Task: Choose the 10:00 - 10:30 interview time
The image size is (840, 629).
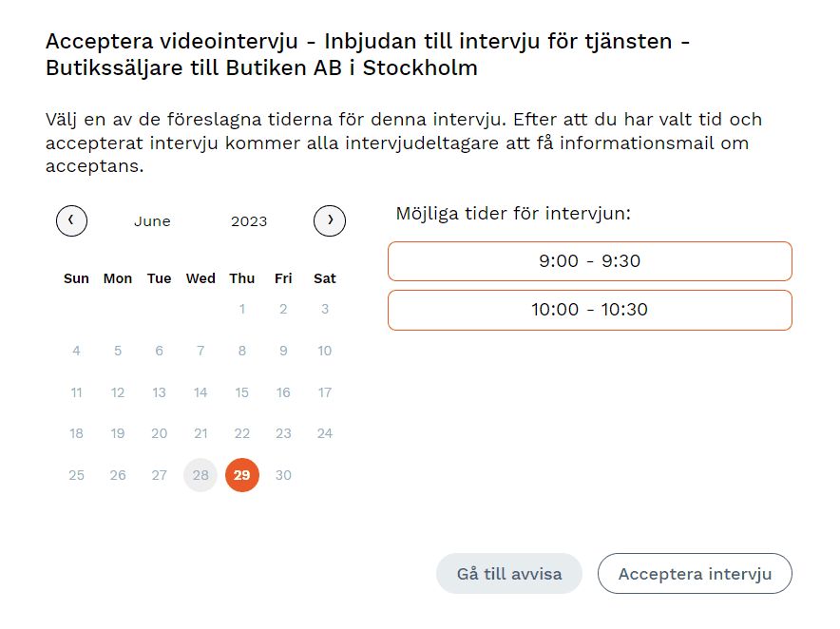Action: point(589,310)
